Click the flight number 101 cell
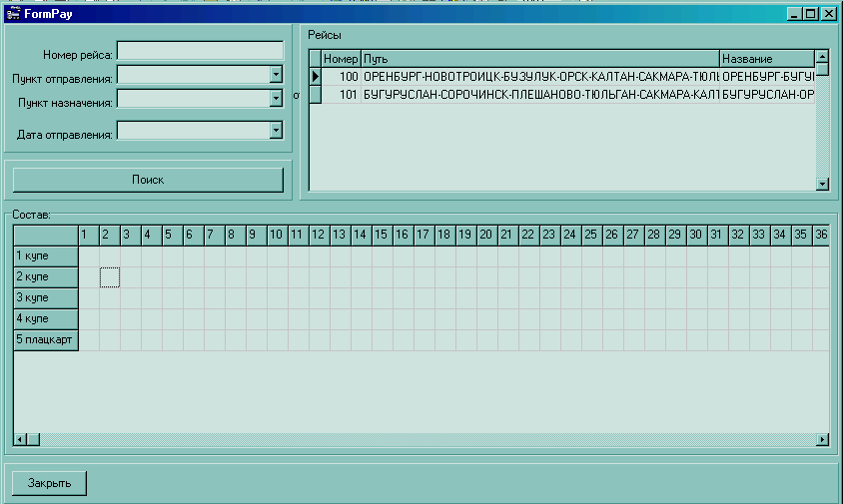843x504 pixels. [342, 95]
